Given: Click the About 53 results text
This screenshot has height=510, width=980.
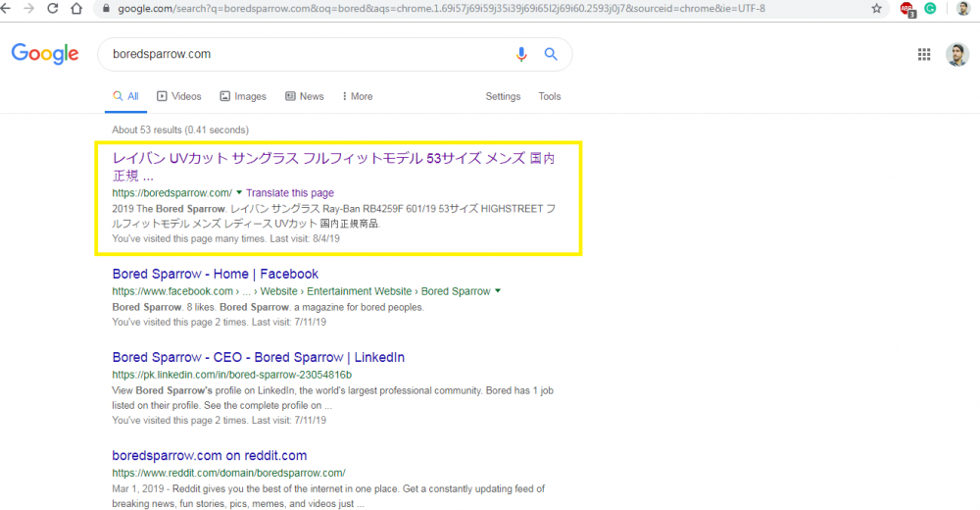Looking at the screenshot, I should pos(180,129).
